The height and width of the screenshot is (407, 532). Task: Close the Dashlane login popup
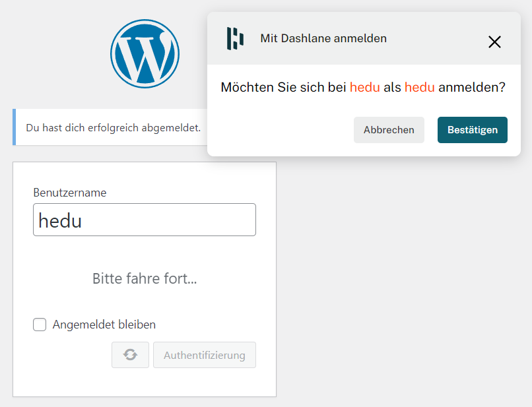[494, 42]
